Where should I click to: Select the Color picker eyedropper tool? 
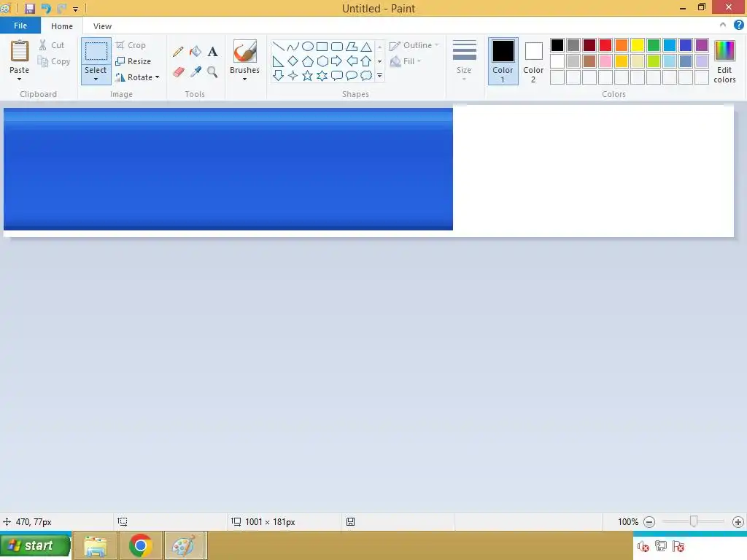coord(196,72)
